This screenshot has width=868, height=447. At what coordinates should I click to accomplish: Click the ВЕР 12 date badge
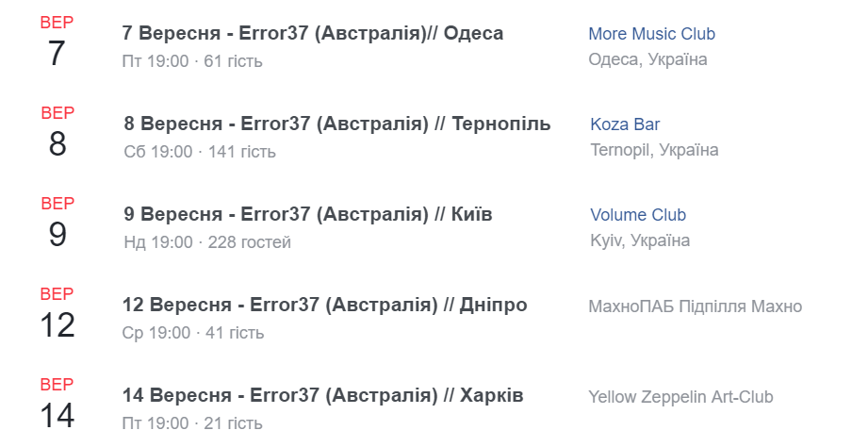[57, 315]
